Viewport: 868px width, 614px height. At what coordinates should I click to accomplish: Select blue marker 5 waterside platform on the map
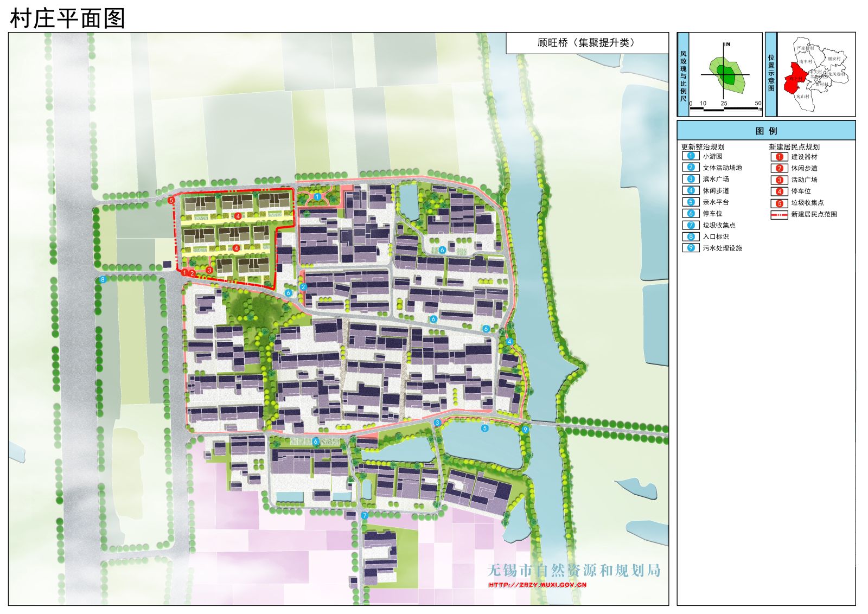(x=485, y=428)
